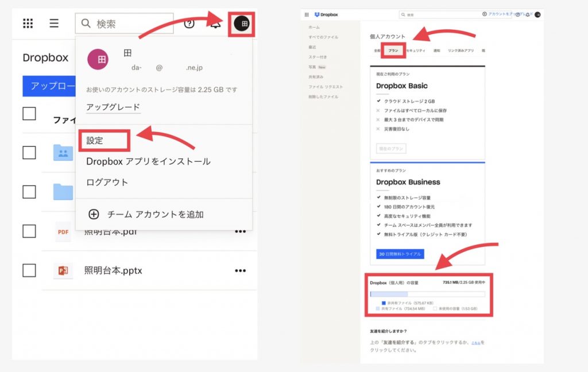Tick the checkbox beside 照明台本.pdf
The image size is (588, 372).
tap(29, 231)
